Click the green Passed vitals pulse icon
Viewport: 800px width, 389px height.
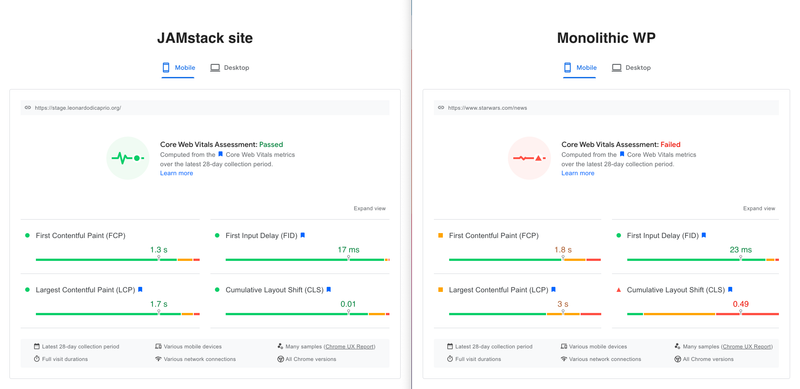pos(128,158)
